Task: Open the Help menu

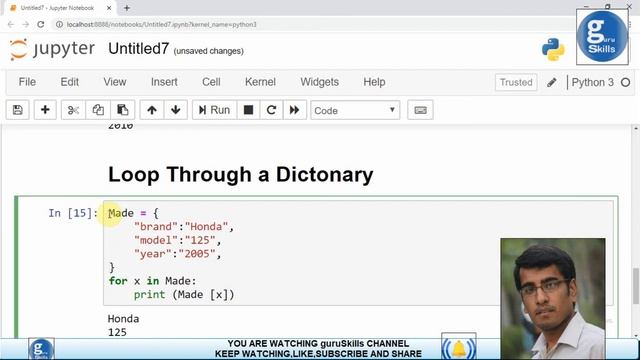Action: [374, 82]
